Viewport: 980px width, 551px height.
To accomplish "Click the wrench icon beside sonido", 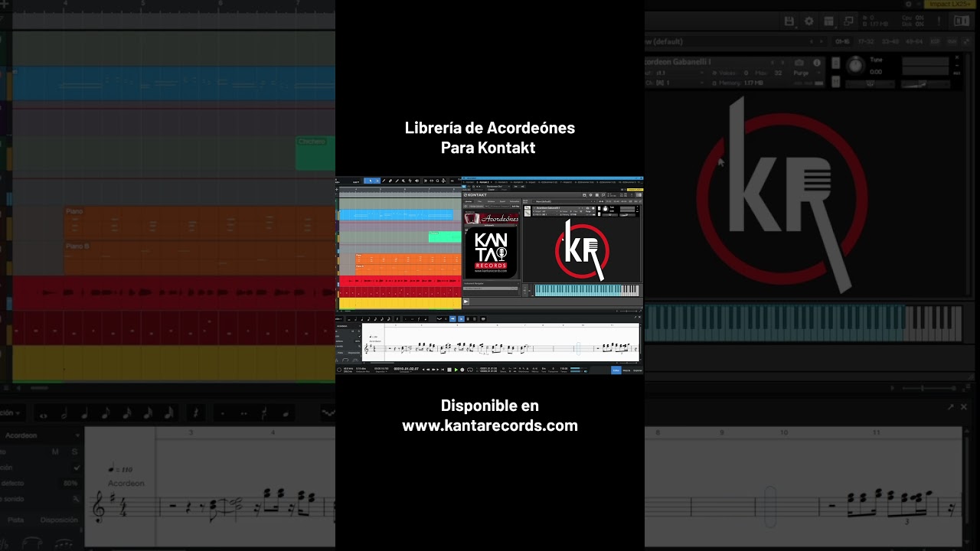I will click(x=77, y=498).
